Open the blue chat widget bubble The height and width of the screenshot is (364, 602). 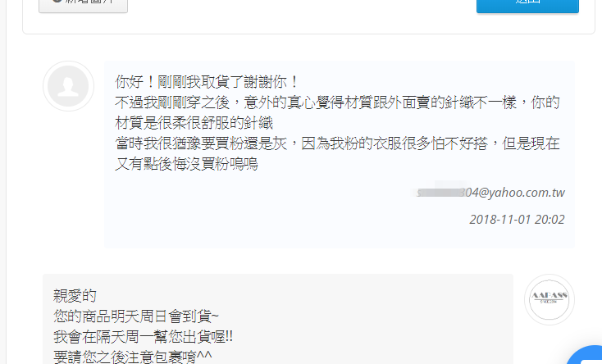pos(586,355)
